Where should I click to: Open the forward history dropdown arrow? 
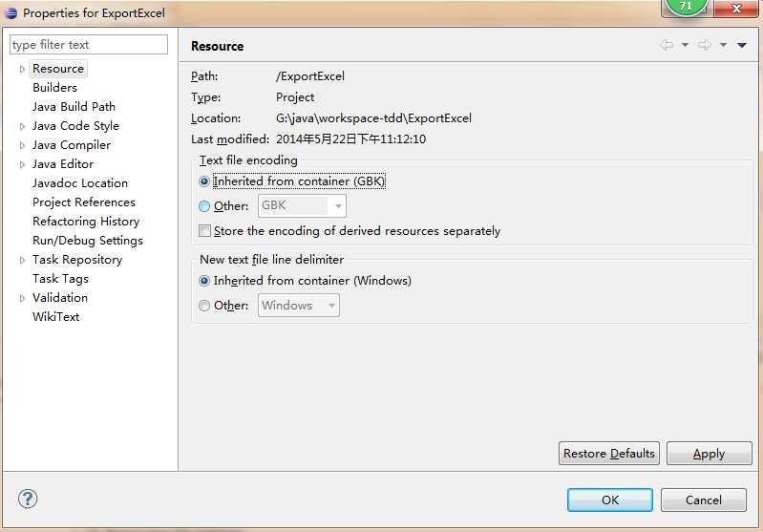coord(724,45)
